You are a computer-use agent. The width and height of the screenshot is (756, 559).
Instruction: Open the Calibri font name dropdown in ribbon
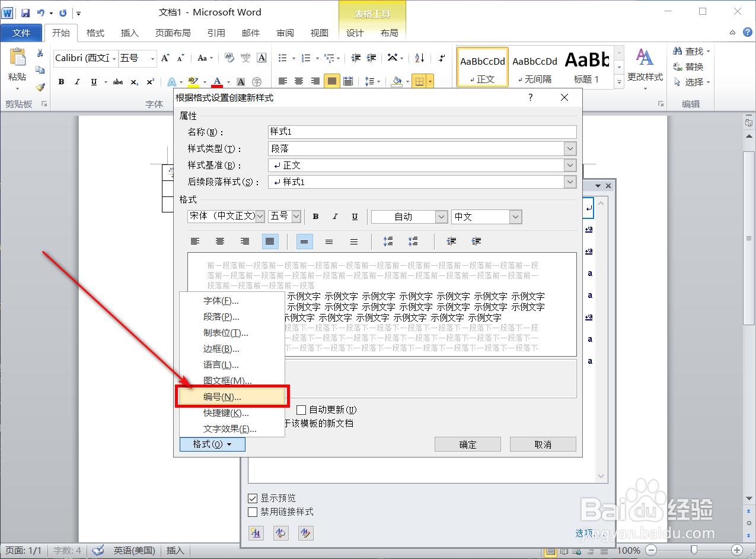pyautogui.click(x=114, y=58)
